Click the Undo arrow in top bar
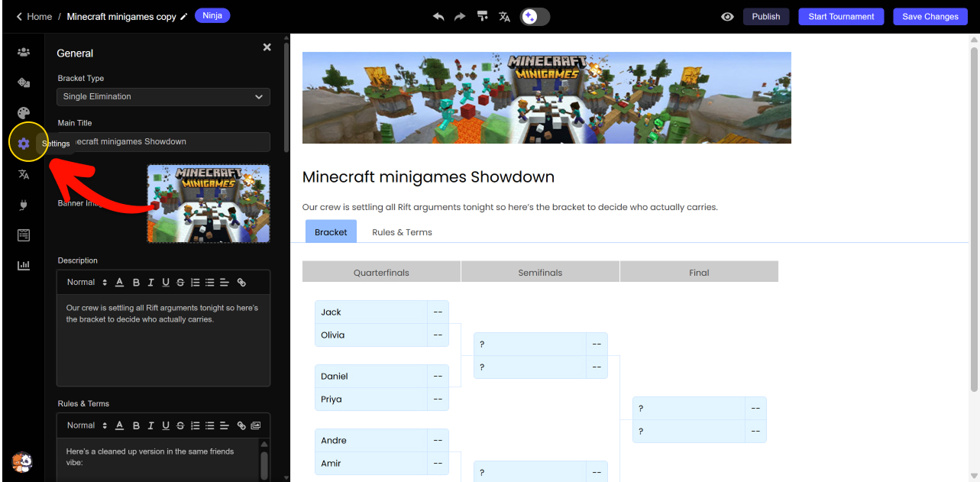The image size is (980, 482). click(x=438, y=17)
